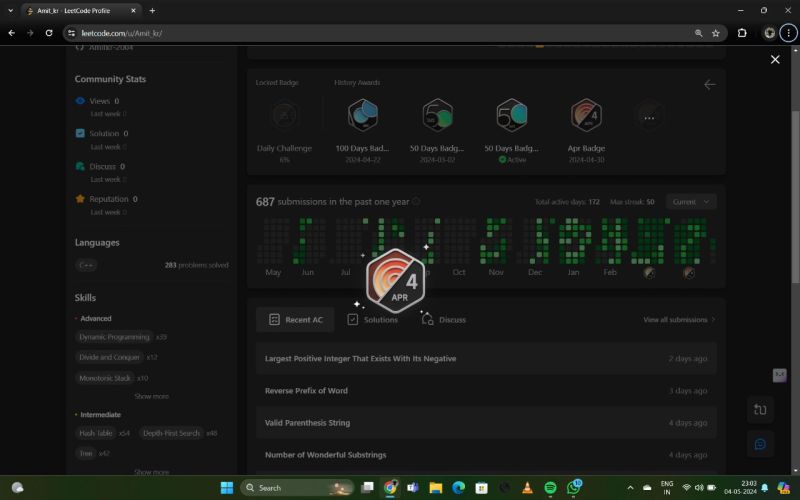Open the Windows Start menu
Image resolution: width=800 pixels, height=500 pixels.
227,488
